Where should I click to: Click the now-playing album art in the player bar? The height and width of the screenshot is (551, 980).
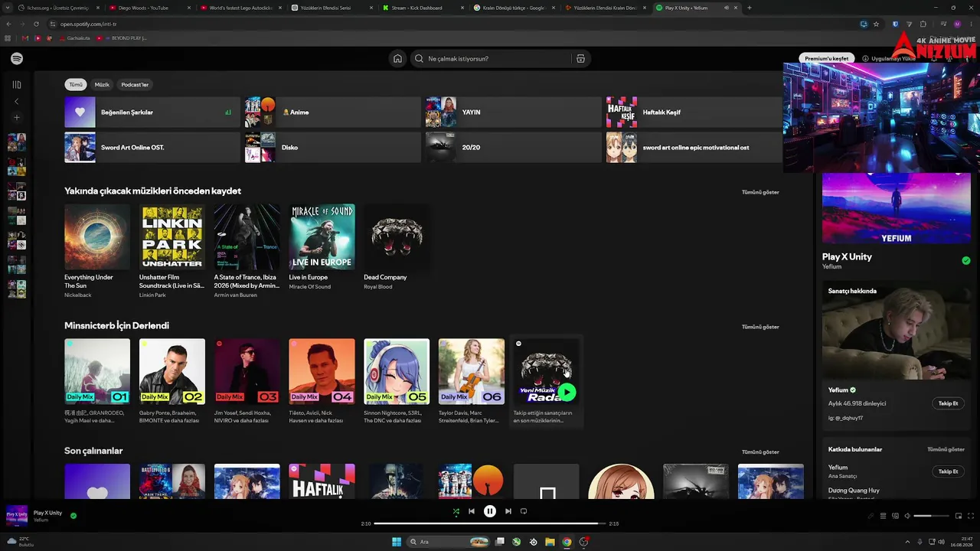17,516
